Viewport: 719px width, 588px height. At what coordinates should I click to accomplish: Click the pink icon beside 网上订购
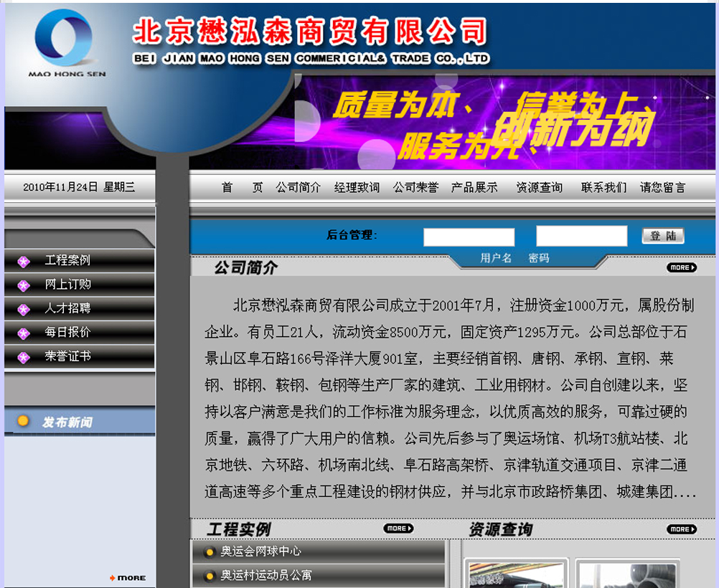[x=24, y=285]
